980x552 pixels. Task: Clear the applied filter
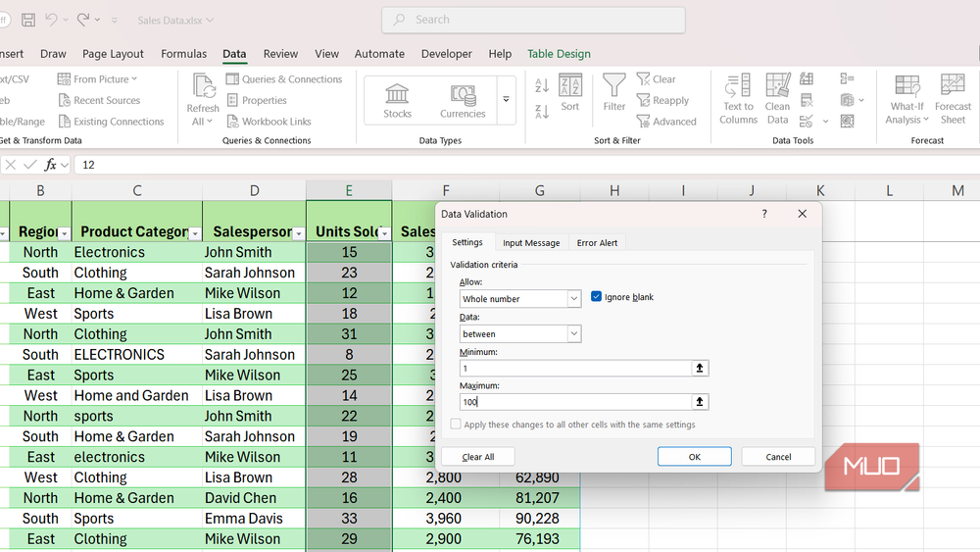[x=657, y=79]
